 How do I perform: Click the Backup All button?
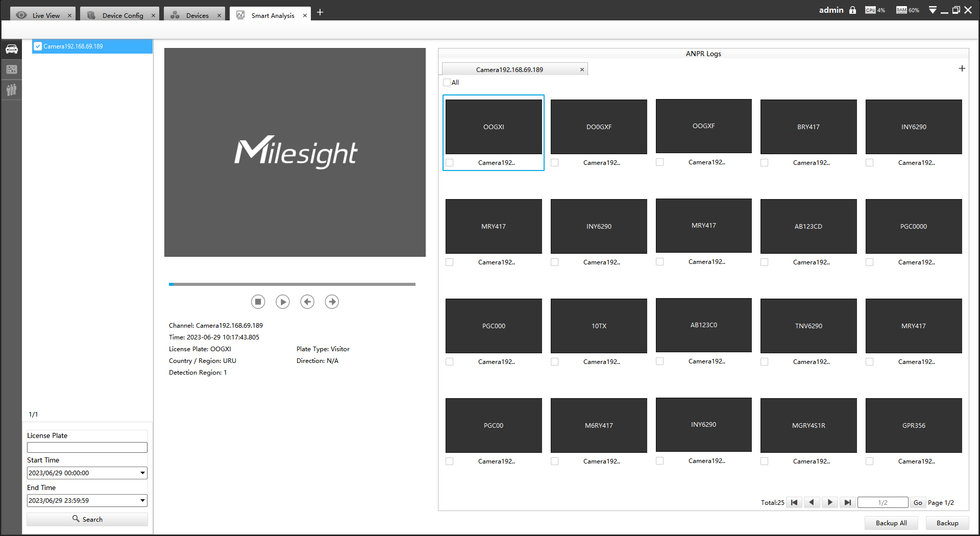point(891,523)
